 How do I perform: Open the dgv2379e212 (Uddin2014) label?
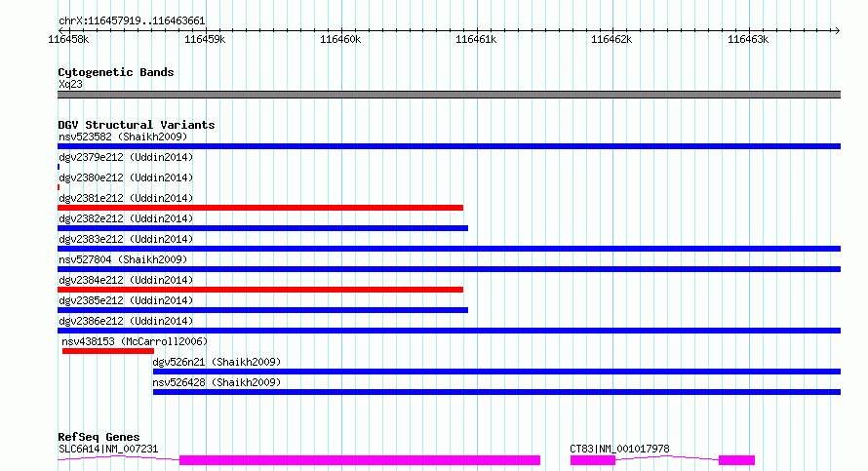[x=126, y=157]
